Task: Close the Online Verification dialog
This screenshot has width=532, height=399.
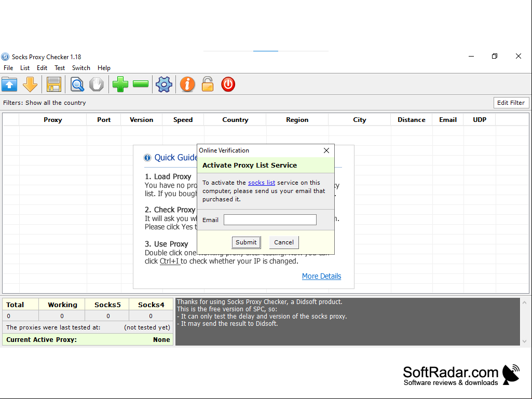Action: click(x=326, y=150)
